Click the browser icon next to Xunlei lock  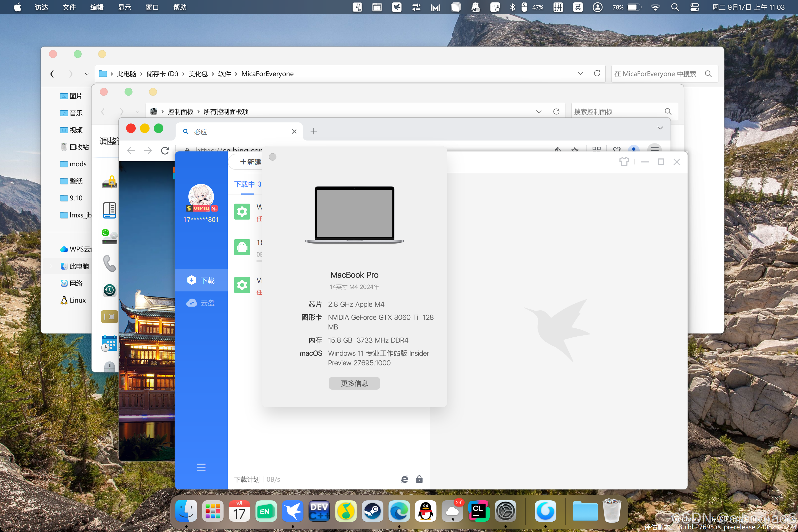coord(404,479)
